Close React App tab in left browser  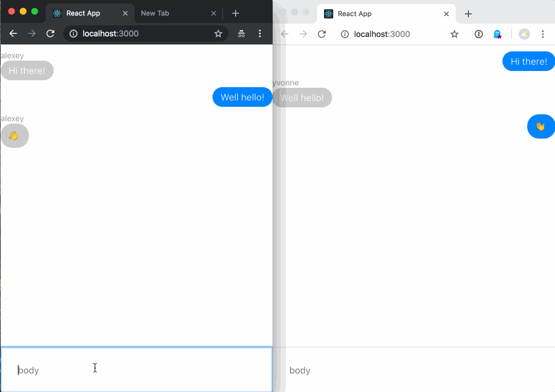(125, 13)
